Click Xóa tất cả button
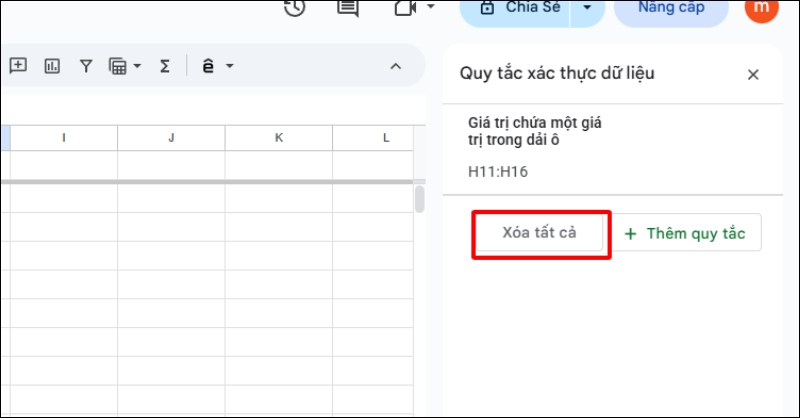The image size is (800, 418). (x=539, y=233)
